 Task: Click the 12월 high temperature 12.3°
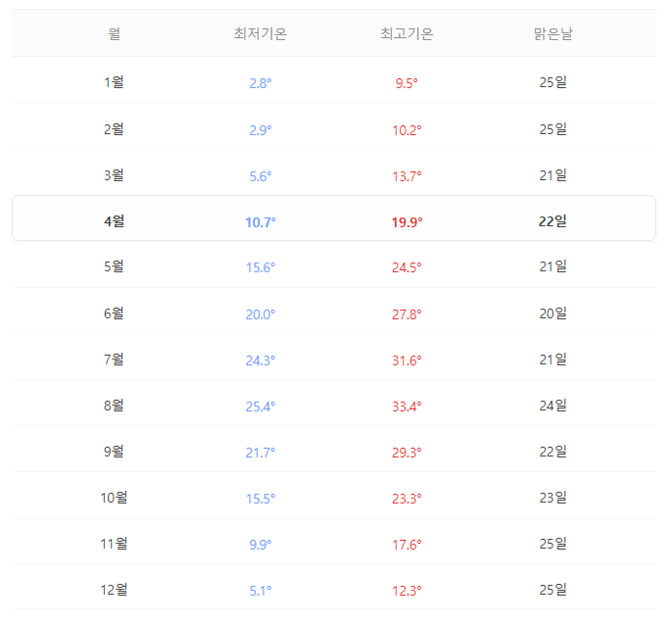pos(407,591)
